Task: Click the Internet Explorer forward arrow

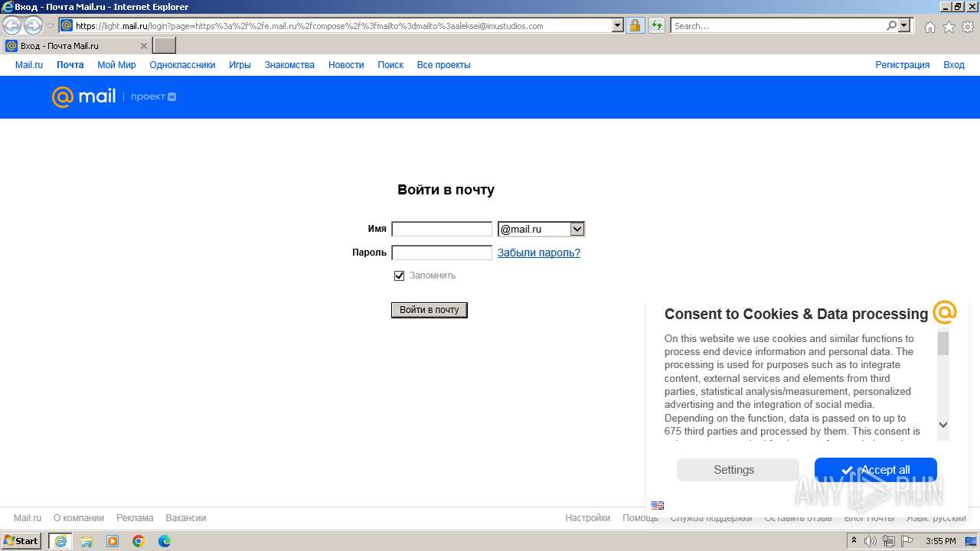Action: click(x=33, y=26)
